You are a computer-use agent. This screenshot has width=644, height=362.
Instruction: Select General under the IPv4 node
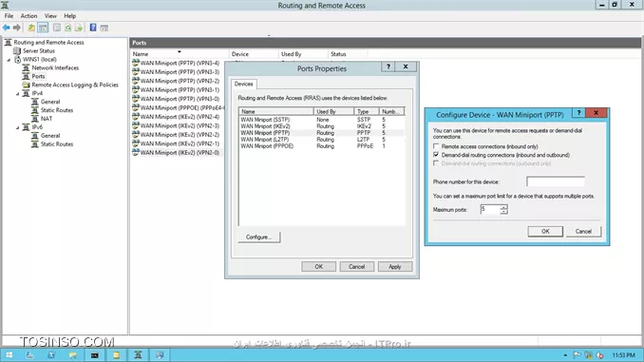[50, 102]
